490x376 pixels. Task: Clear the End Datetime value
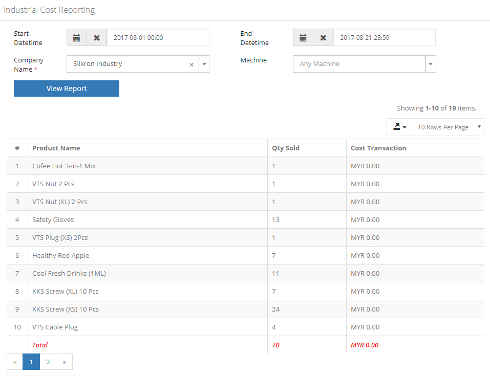(x=323, y=37)
